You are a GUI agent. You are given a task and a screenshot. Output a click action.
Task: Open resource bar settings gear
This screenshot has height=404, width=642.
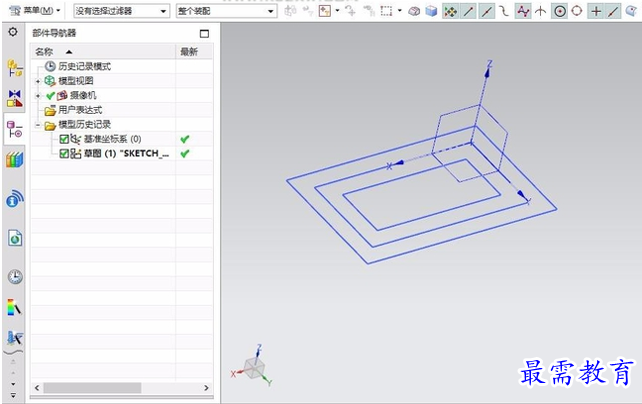click(13, 32)
